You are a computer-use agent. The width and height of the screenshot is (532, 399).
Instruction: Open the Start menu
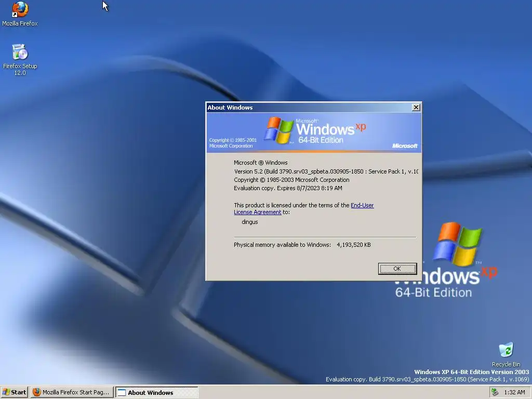point(14,392)
